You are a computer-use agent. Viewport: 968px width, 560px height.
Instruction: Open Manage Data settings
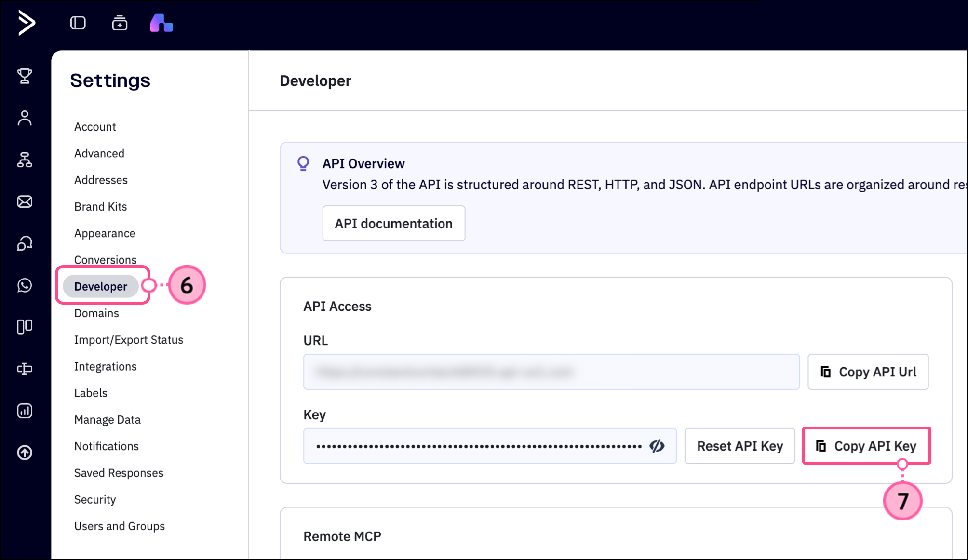click(x=108, y=420)
